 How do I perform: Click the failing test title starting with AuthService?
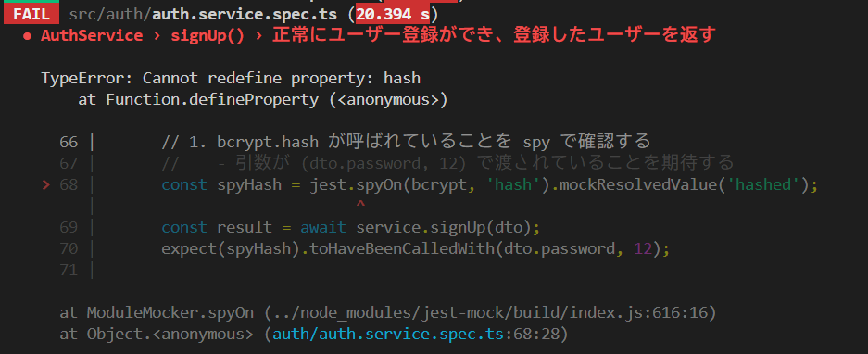(379, 35)
